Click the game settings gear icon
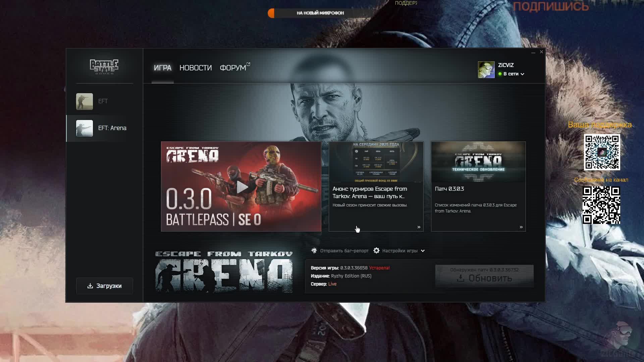Screen dimensions: 644x362 click(x=376, y=251)
